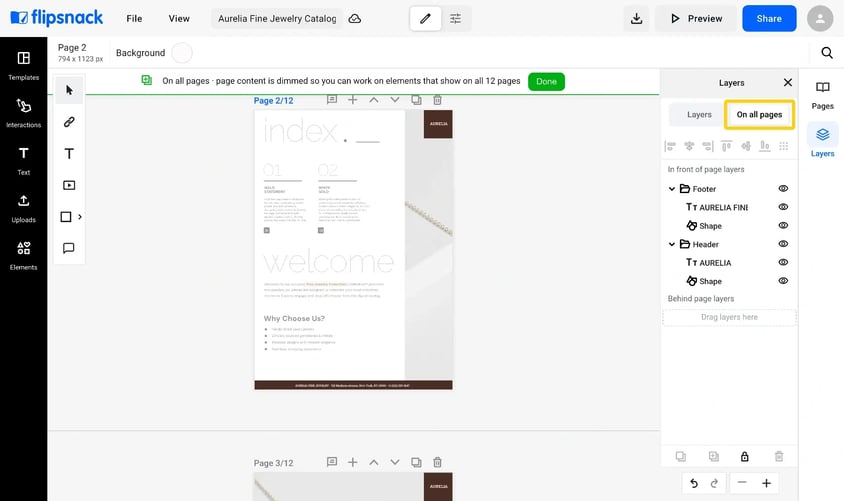Expand the shape tool options arrow
844x501 pixels.
(80, 217)
